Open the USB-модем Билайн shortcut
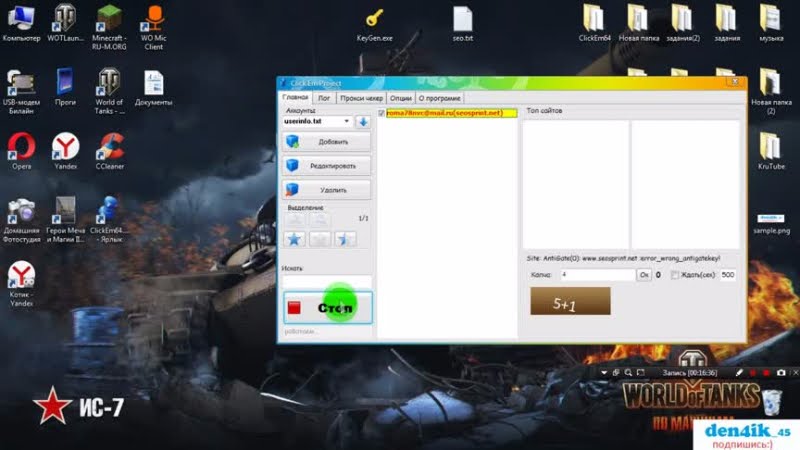Viewport: 800px width, 450px height. tap(21, 91)
